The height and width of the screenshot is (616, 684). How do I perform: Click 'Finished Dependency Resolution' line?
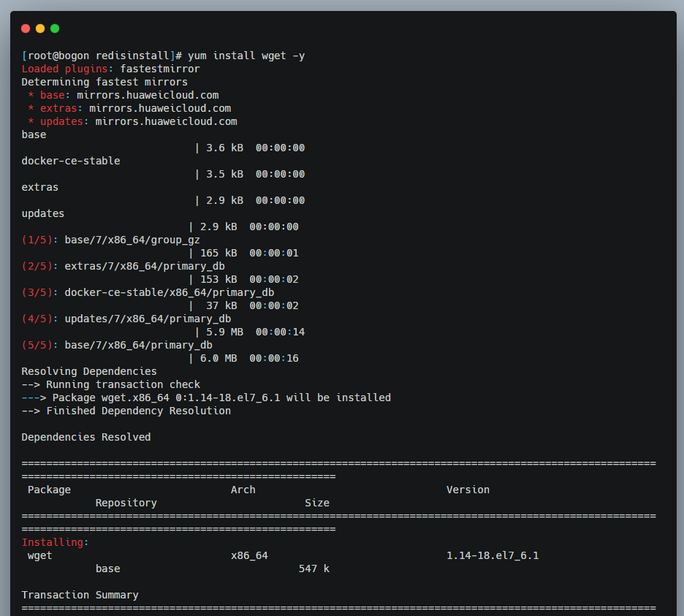point(126,411)
